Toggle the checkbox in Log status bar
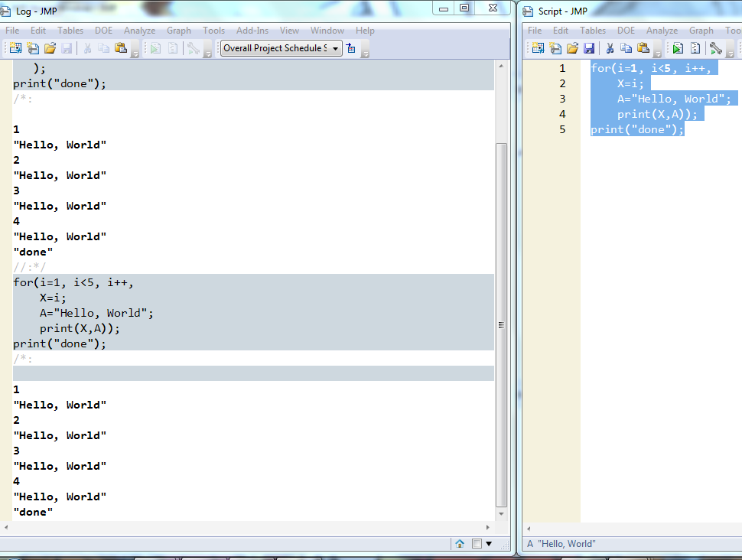The image size is (742, 560). [x=477, y=543]
